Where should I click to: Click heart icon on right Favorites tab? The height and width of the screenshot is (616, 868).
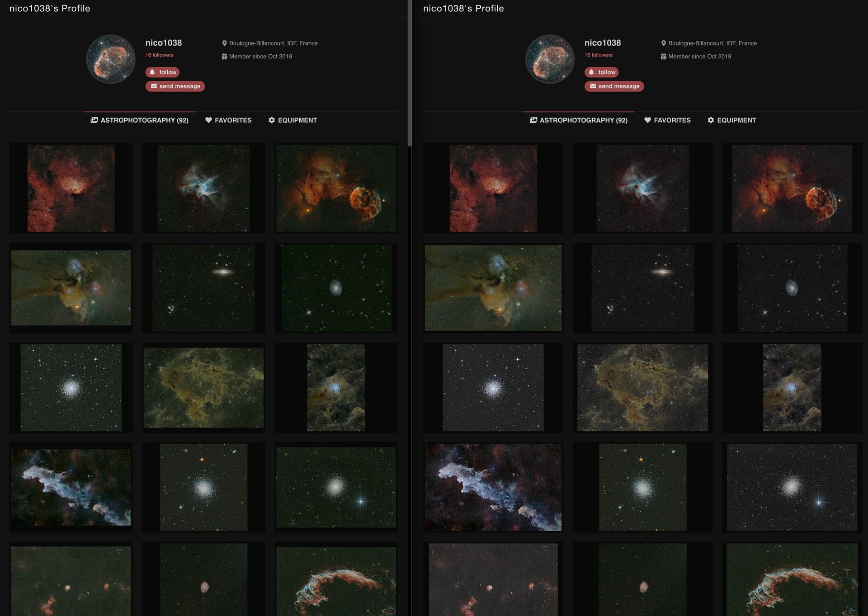pos(647,120)
